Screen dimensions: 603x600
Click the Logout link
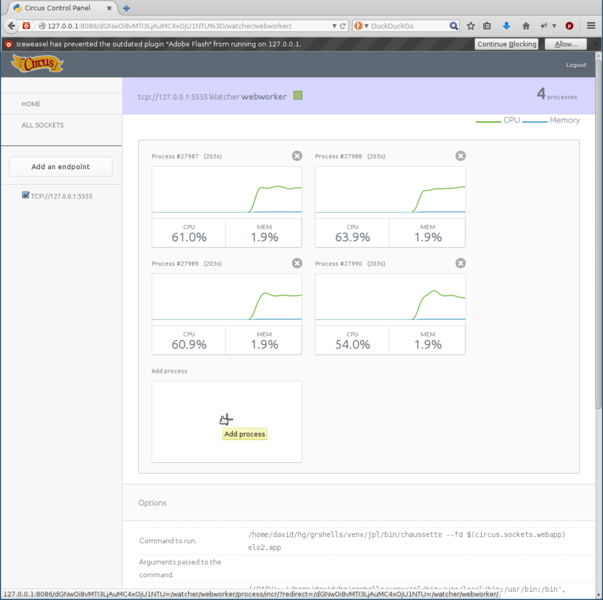[x=576, y=65]
